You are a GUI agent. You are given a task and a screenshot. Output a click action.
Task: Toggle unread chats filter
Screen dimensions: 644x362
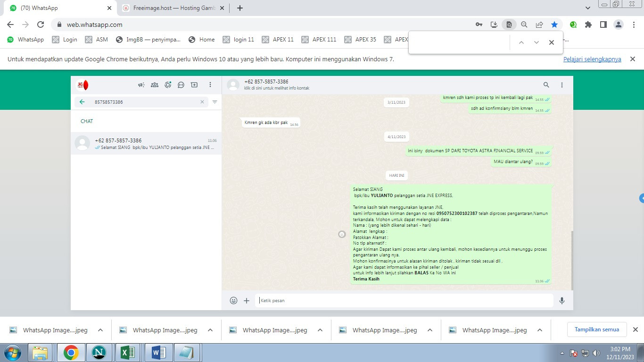[x=215, y=102]
